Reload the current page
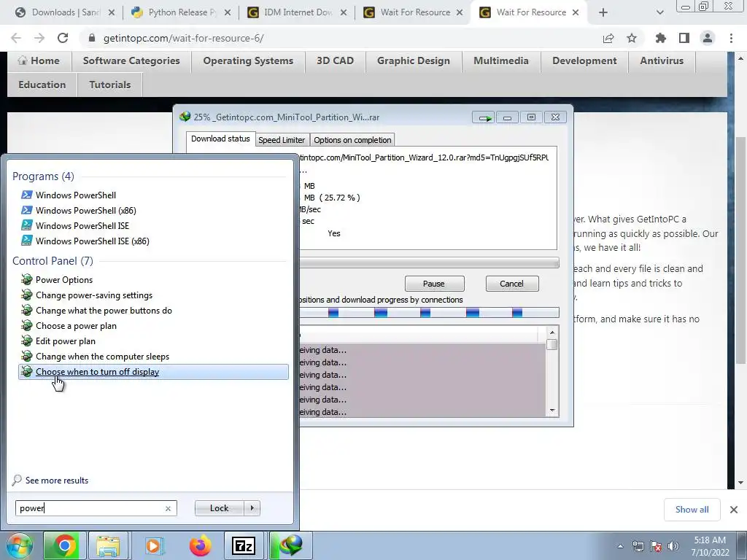Image resolution: width=747 pixels, height=560 pixels. pyautogui.click(x=63, y=38)
